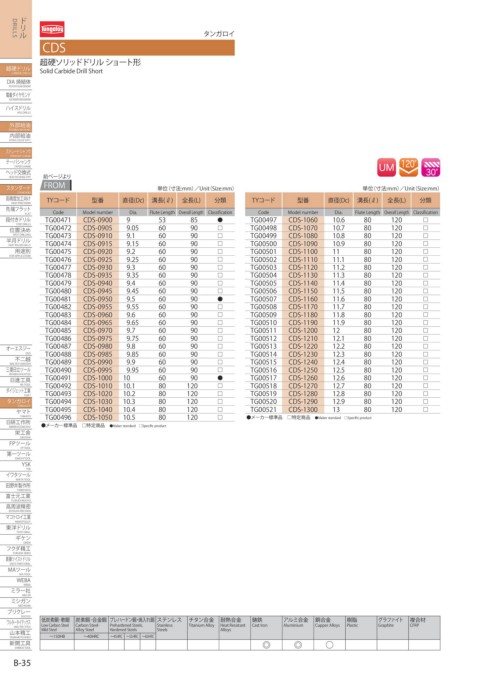Click the copper alloys suitability circle
The height and width of the screenshot is (677, 480).
point(329,645)
